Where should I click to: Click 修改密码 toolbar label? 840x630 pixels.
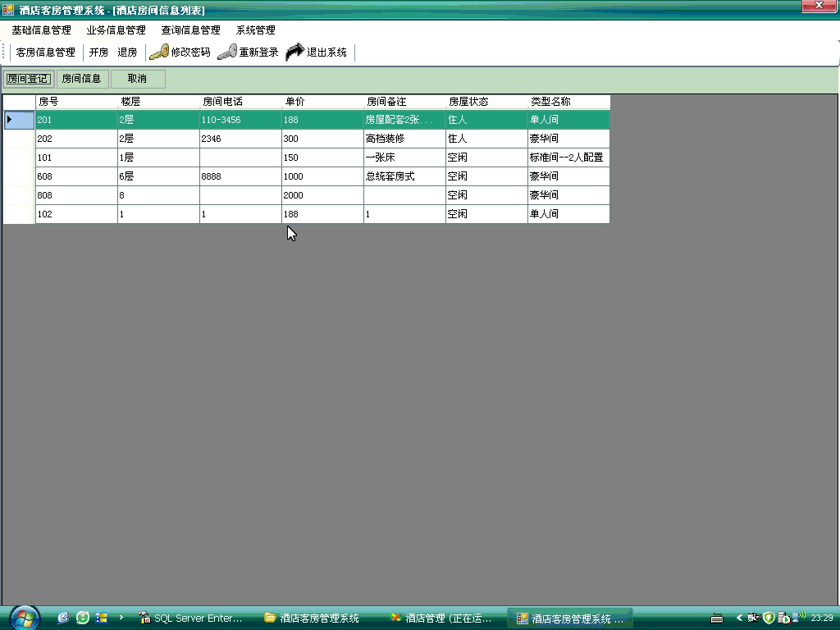(x=190, y=52)
